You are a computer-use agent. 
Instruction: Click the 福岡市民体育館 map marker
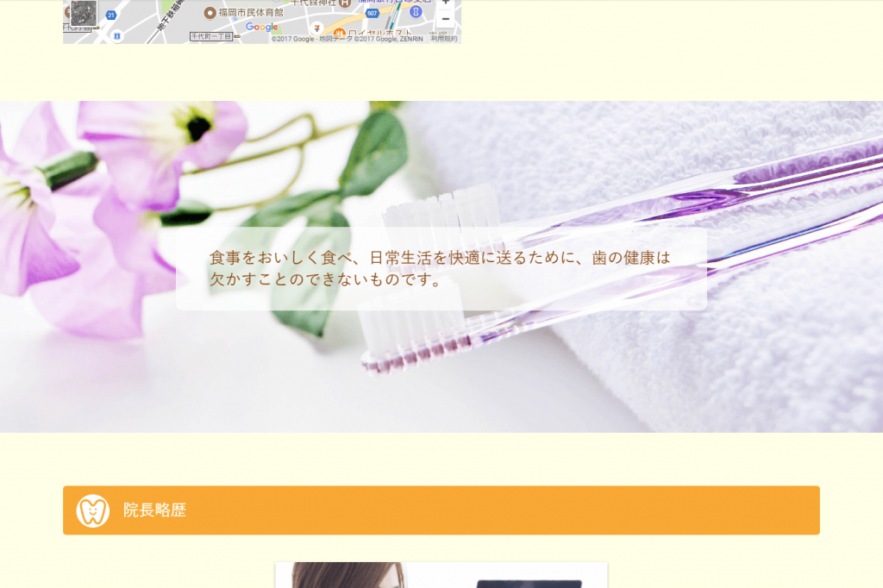point(210,12)
